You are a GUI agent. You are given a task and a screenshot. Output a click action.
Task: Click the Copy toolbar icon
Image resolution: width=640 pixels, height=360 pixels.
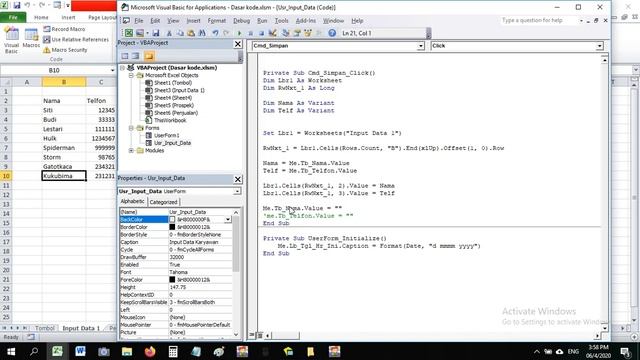click(x=180, y=33)
